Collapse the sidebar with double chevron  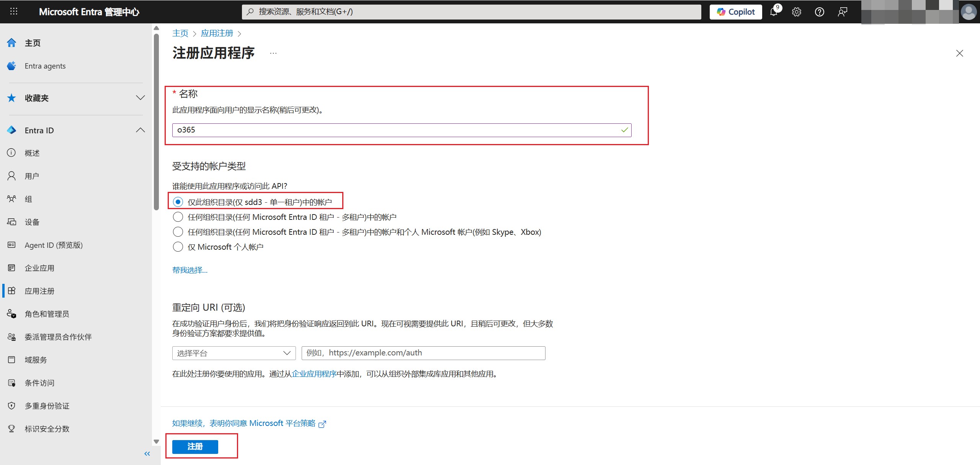click(x=147, y=454)
